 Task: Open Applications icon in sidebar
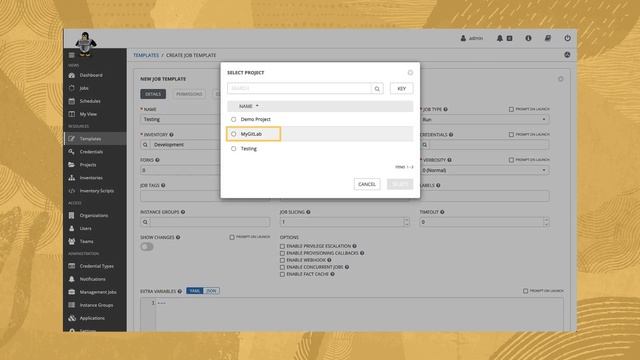click(72, 318)
